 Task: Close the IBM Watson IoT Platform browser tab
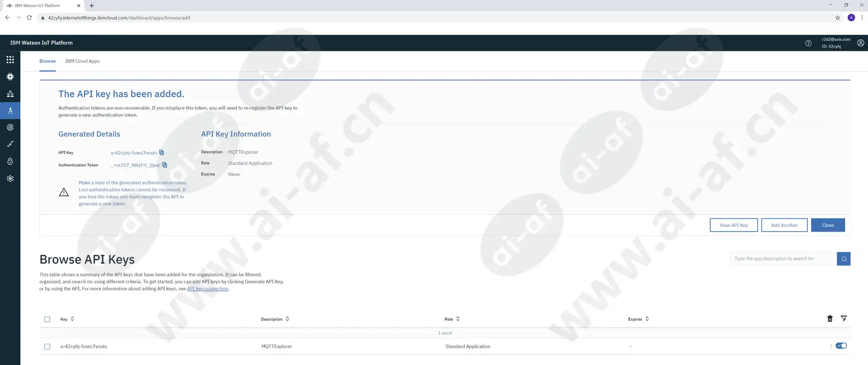[x=79, y=5]
